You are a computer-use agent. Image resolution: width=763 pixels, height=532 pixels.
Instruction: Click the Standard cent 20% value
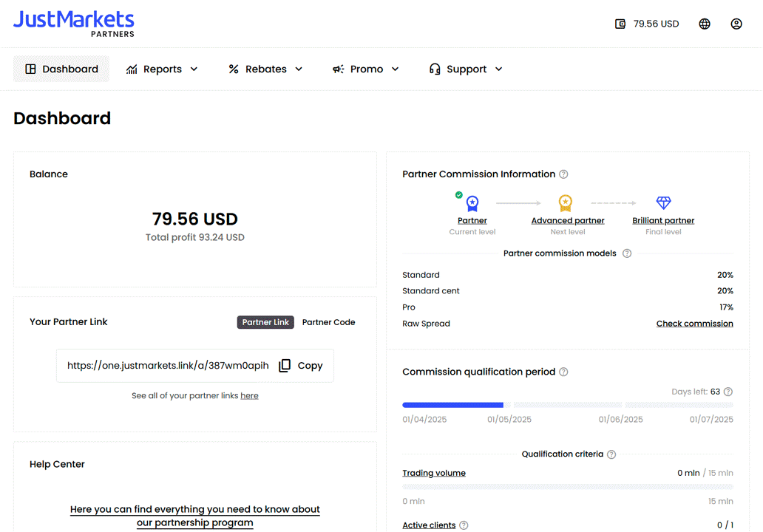point(725,291)
